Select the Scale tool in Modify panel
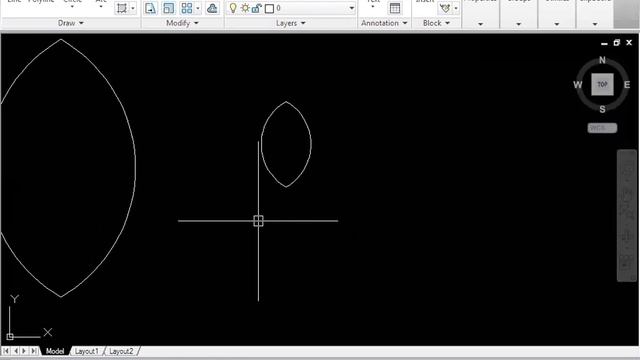The width and height of the screenshot is (640, 360). coord(168,8)
